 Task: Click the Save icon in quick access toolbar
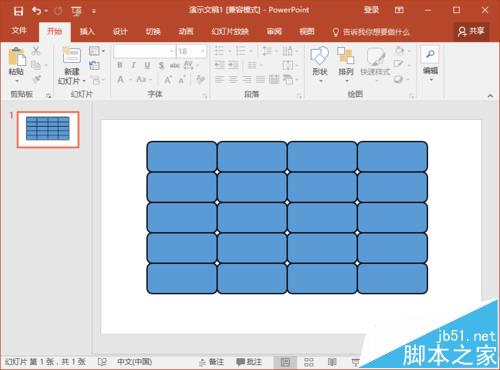(18, 11)
